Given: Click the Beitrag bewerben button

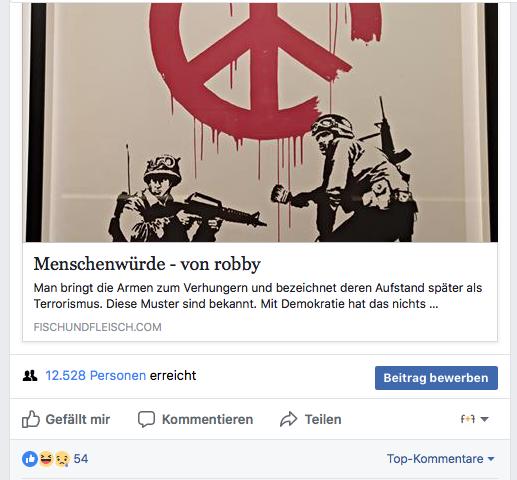Looking at the screenshot, I should click(x=436, y=378).
